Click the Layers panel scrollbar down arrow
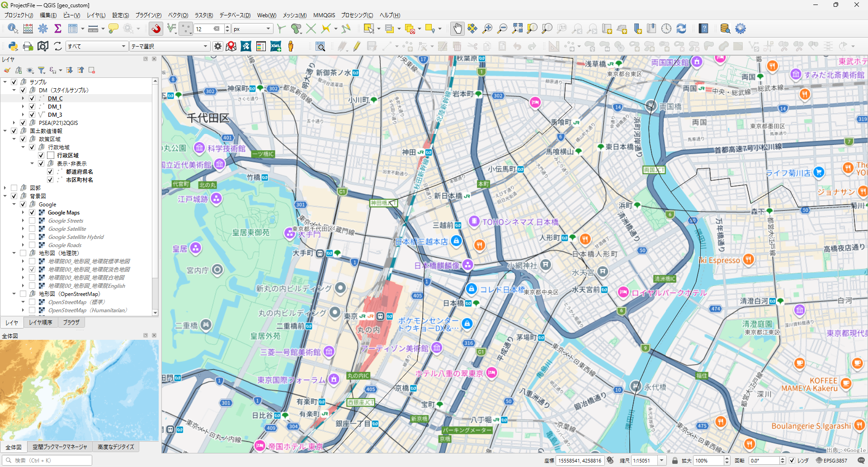Image resolution: width=868 pixels, height=467 pixels. pos(155,312)
